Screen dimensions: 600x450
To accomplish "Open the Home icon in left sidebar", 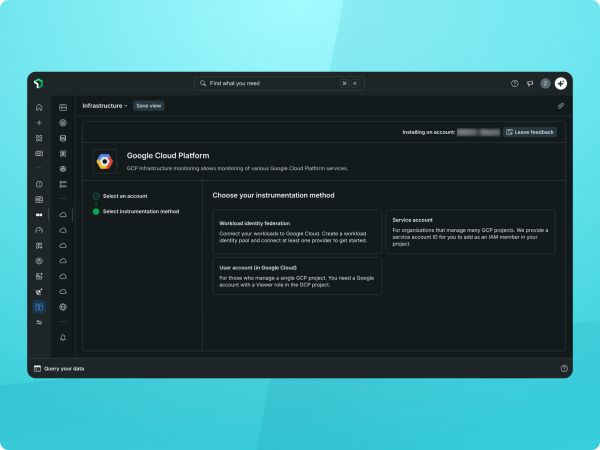I will (39, 108).
